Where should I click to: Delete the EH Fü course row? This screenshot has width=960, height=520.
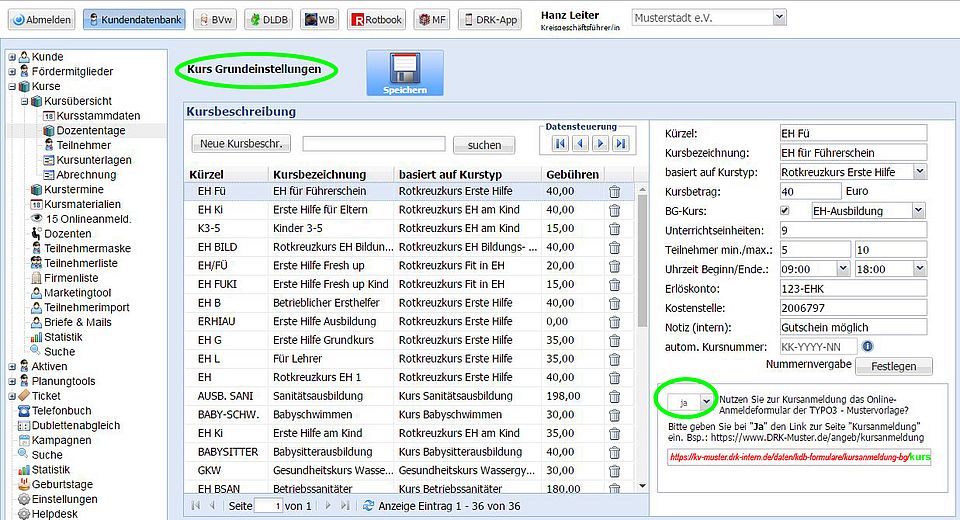coord(614,191)
